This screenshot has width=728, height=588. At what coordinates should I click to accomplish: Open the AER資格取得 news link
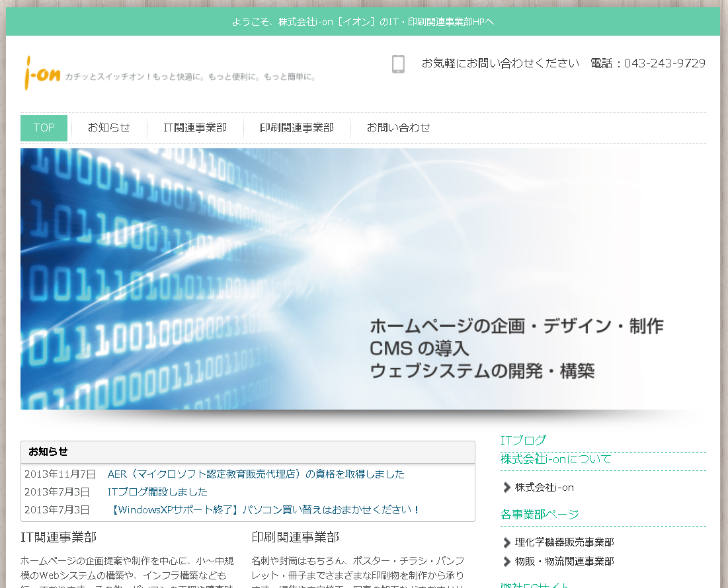pos(256,474)
